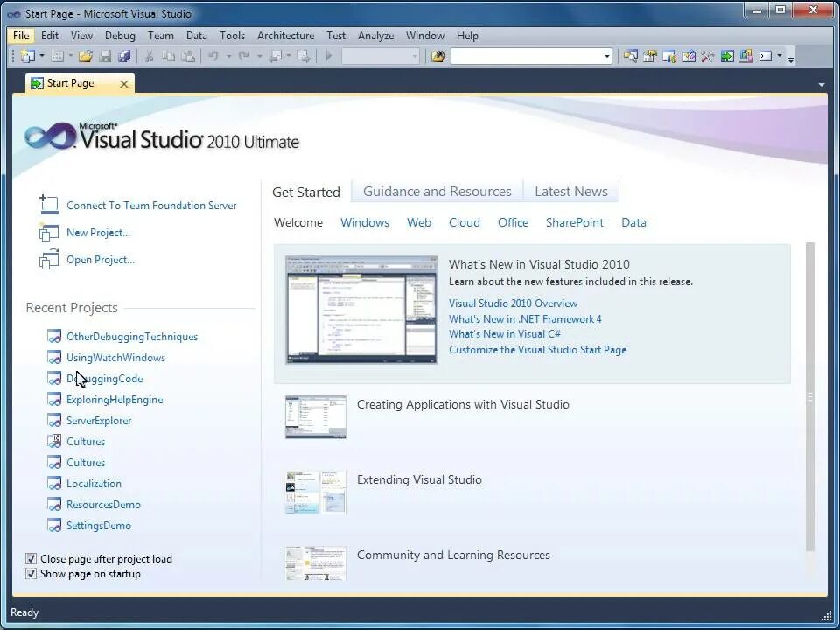Open recent project OtherDebuggingTechniques

click(x=132, y=336)
